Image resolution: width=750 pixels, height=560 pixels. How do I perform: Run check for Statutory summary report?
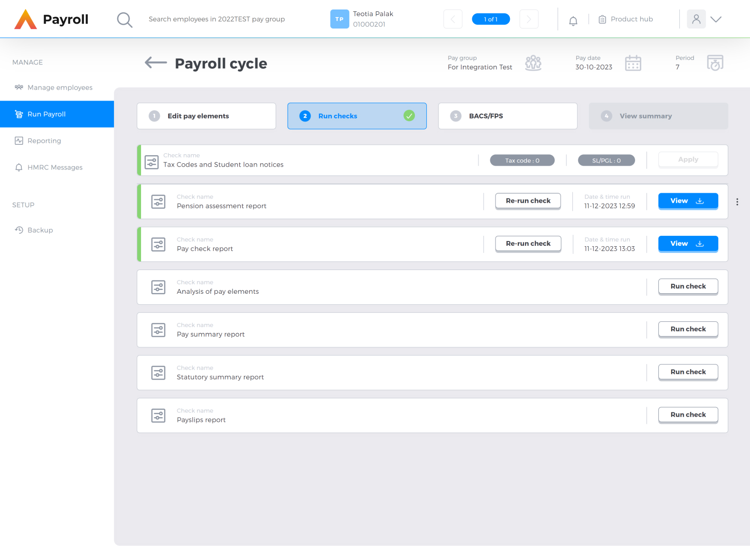pyautogui.click(x=688, y=372)
